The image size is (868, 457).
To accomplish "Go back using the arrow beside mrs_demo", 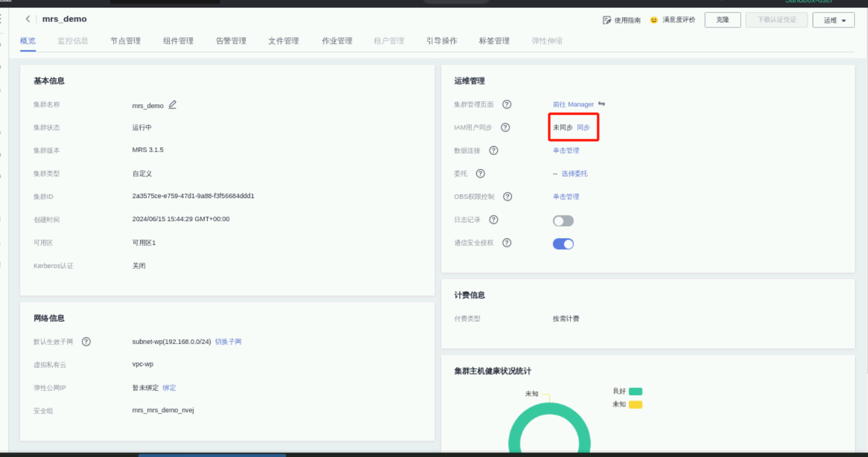I will coord(28,19).
